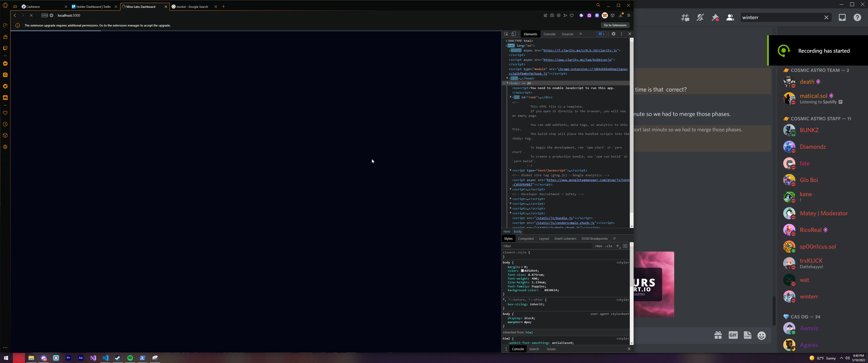Open the sidebar settings gear icon
Viewport: 868px width, 363px height.
click(5, 147)
